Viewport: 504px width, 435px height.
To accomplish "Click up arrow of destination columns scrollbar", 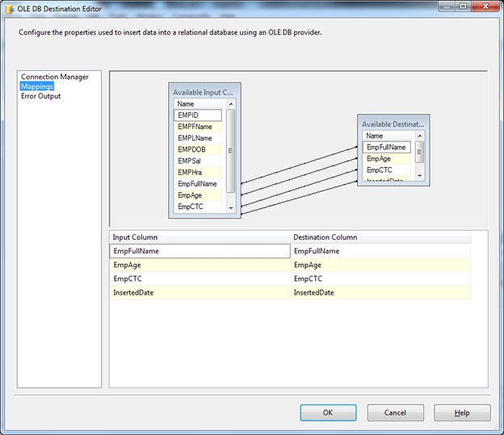I will tap(420, 136).
